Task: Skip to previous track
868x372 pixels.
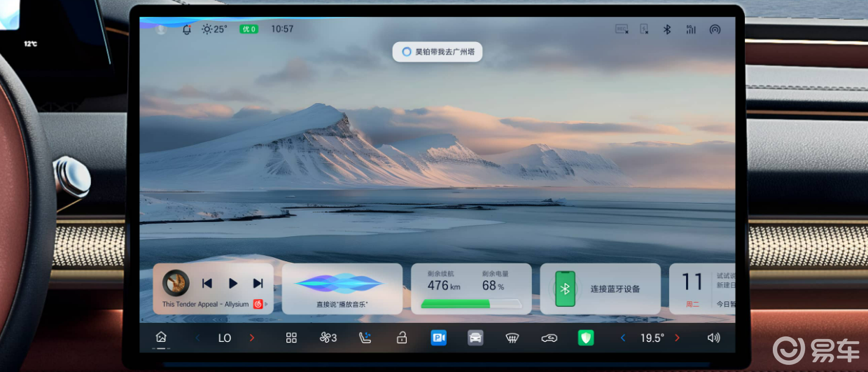Action: 207,283
